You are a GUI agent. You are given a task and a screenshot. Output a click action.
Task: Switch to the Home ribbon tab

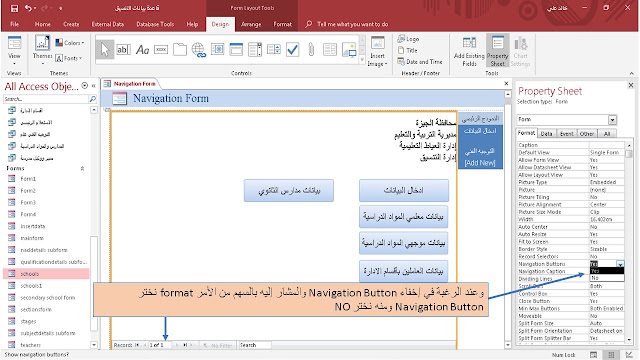(x=42, y=24)
